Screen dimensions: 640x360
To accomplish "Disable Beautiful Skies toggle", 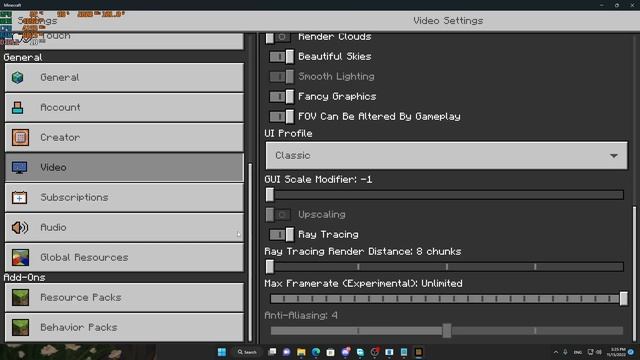I will pyautogui.click(x=281, y=56).
